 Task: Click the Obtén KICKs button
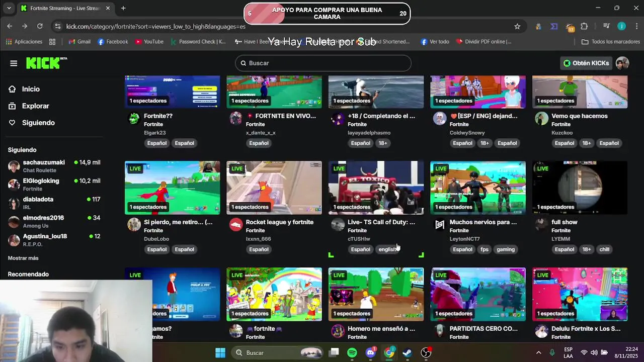click(586, 63)
